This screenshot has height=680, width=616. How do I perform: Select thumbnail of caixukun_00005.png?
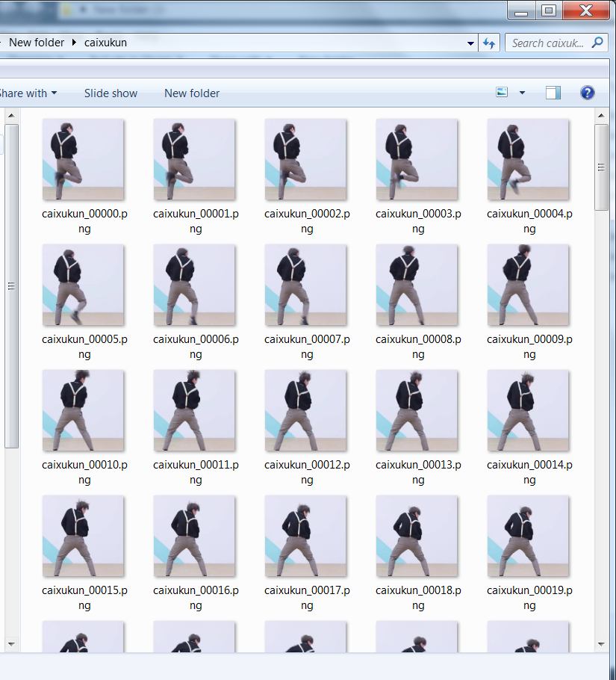click(x=83, y=285)
